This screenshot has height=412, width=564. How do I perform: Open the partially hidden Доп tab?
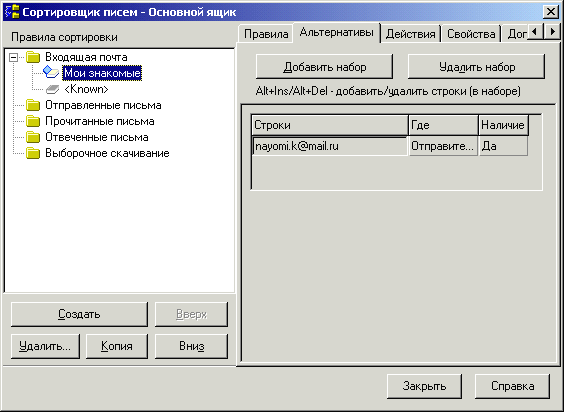515,34
